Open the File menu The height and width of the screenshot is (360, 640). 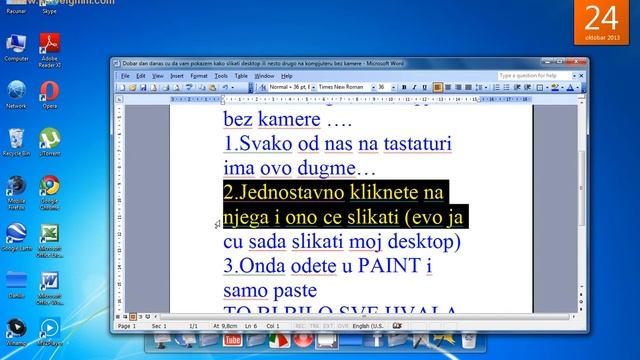click(125, 76)
